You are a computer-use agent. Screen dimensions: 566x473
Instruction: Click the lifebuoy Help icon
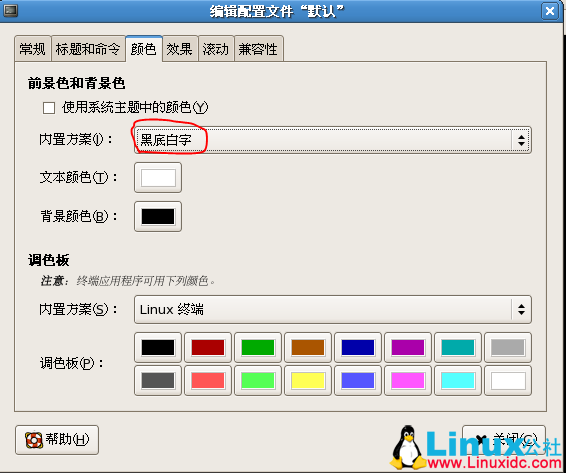(x=34, y=440)
